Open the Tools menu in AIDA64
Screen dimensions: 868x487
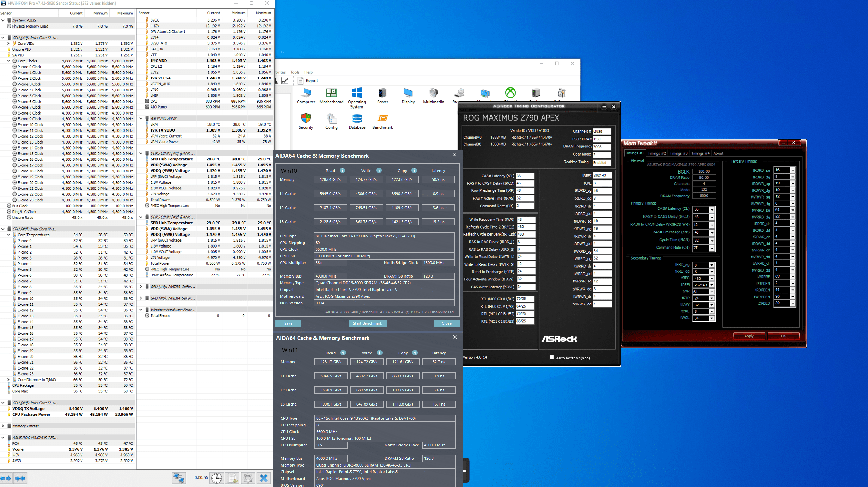pos(295,72)
